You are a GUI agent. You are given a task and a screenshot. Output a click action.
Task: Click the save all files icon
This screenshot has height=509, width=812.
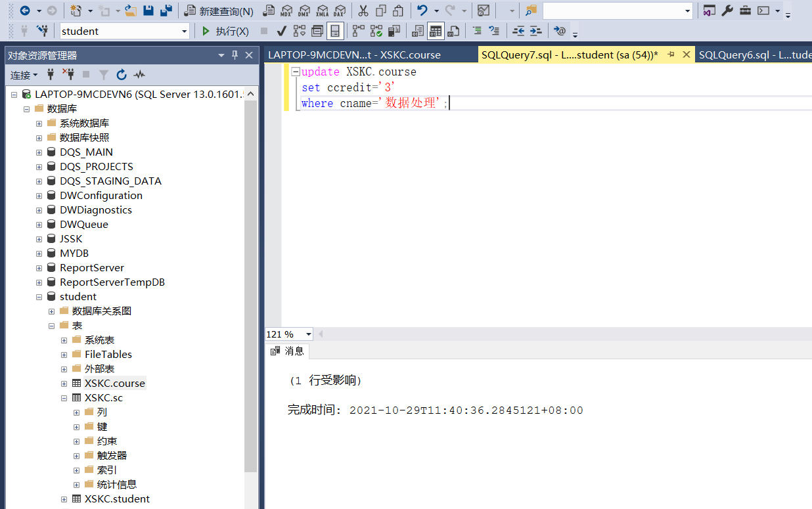pyautogui.click(x=166, y=11)
